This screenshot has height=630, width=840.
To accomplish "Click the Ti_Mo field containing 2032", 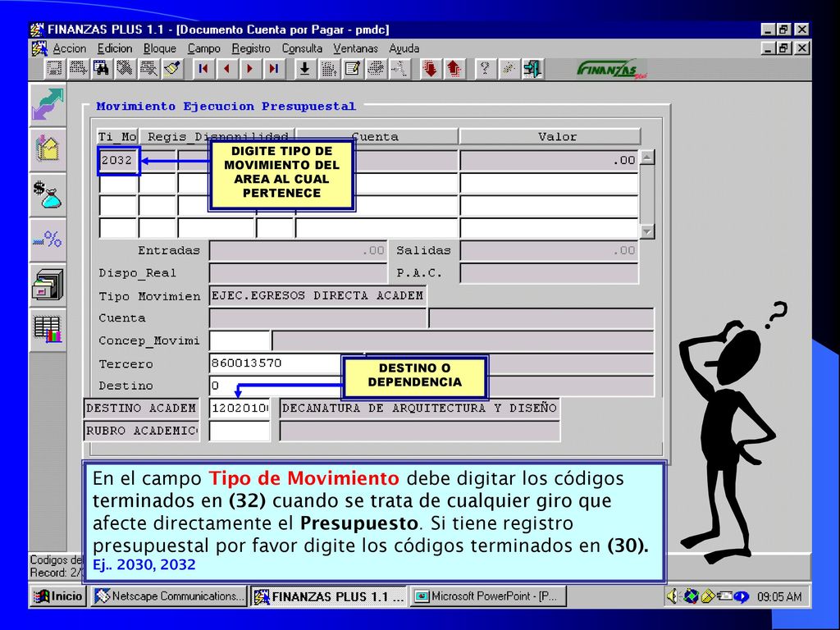I will point(118,160).
